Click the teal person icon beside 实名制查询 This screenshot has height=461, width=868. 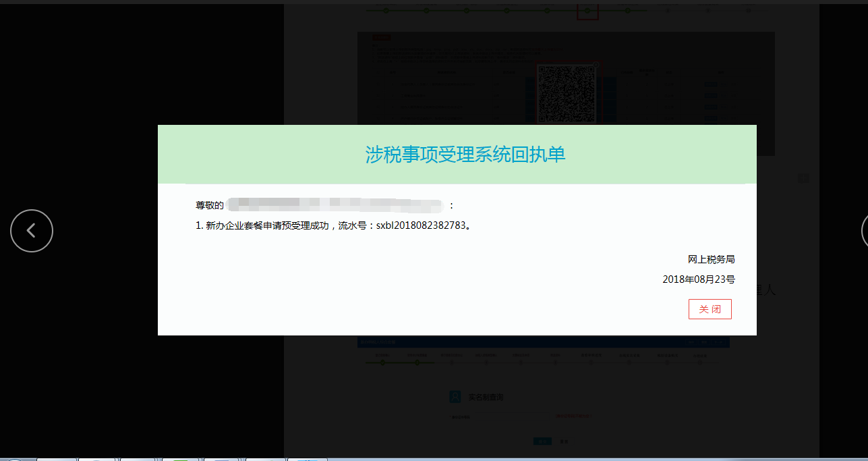coord(455,396)
